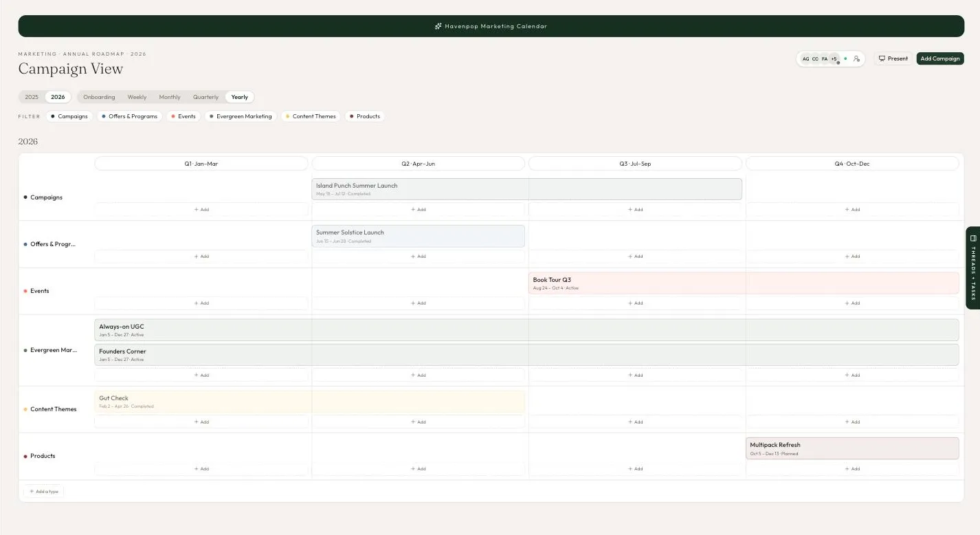Switch to Onboarding view
The image size is (980, 535).
(99, 97)
